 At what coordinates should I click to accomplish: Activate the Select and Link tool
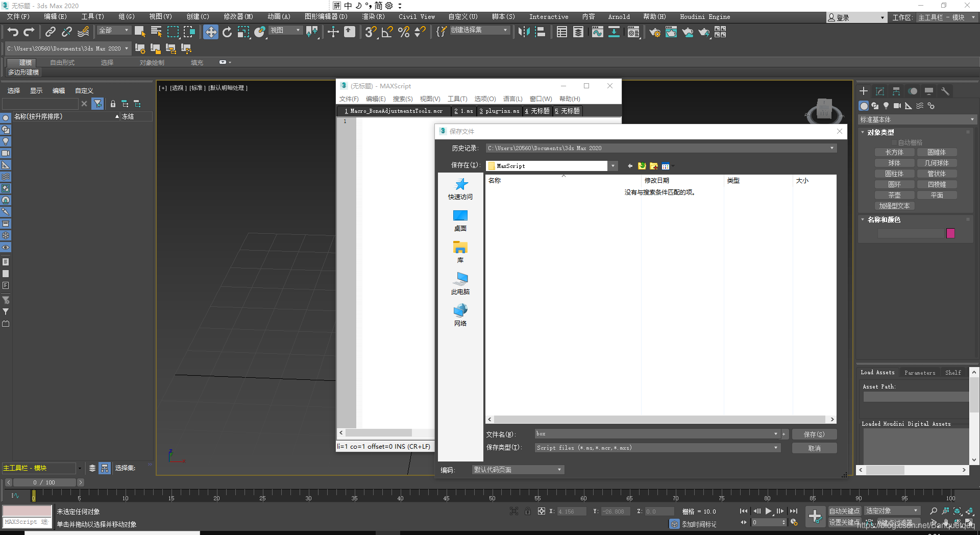(50, 32)
